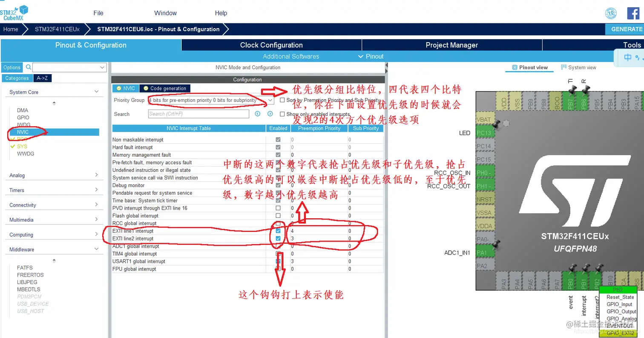644x338 pixels.
Task: Enable FPU global interrupt checkbox
Action: click(x=278, y=269)
